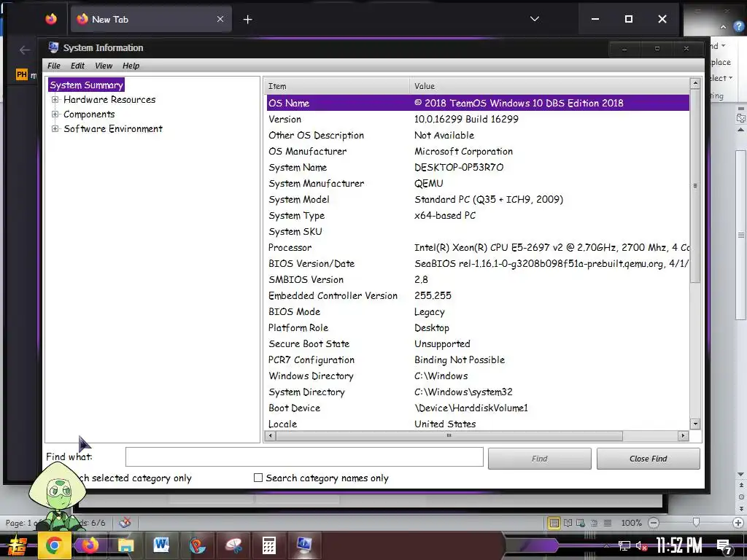Open System Information Help menu
This screenshot has height=560, width=747.
(x=131, y=66)
